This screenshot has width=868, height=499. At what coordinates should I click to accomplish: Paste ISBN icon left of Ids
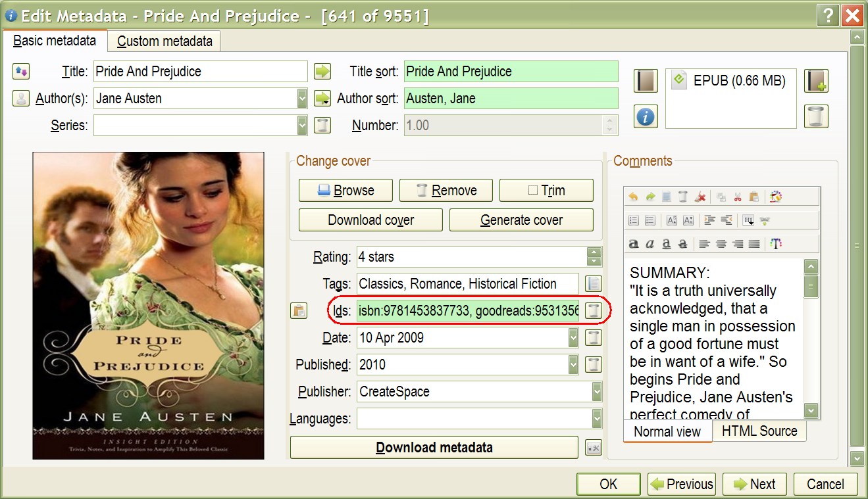[x=299, y=311]
